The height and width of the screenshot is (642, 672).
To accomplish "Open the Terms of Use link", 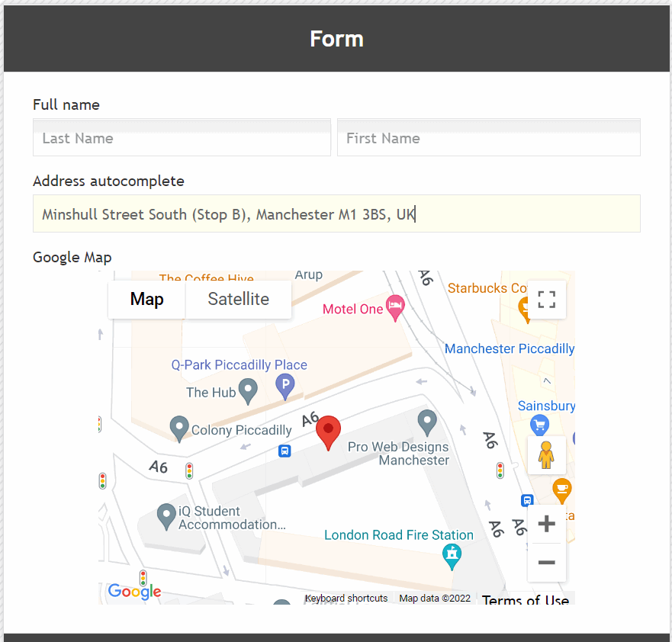I will [x=525, y=601].
